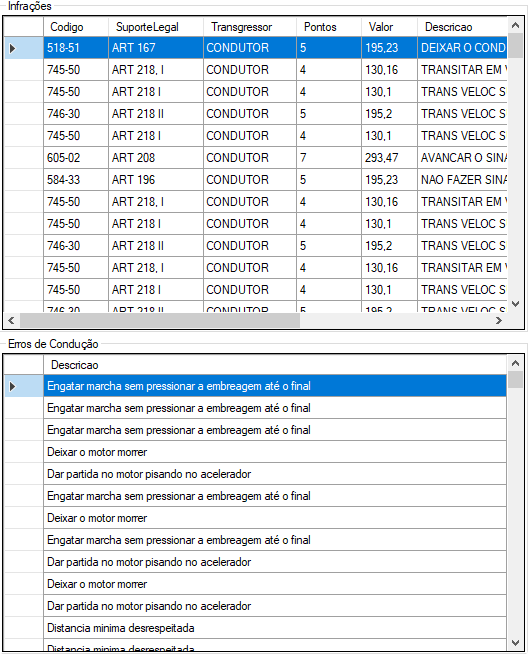Image resolution: width=528 pixels, height=655 pixels.
Task: Select row header arrow of 518-51 row
Action: pyautogui.click(x=24, y=48)
